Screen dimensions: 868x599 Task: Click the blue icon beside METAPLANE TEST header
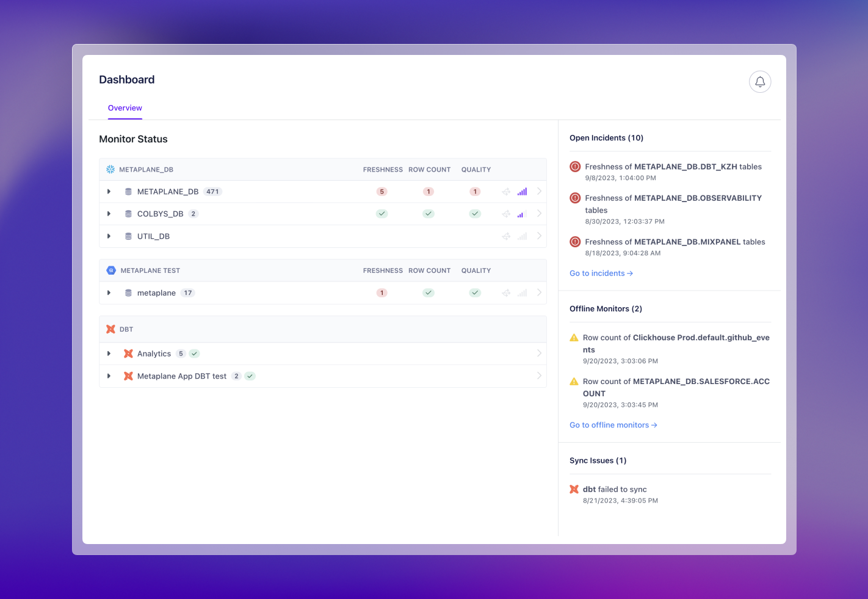[110, 270]
